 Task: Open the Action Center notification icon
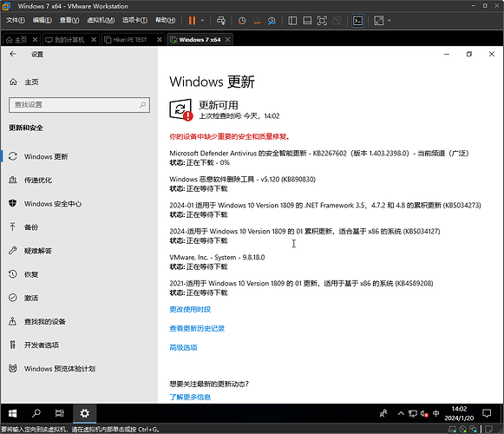coord(487,413)
